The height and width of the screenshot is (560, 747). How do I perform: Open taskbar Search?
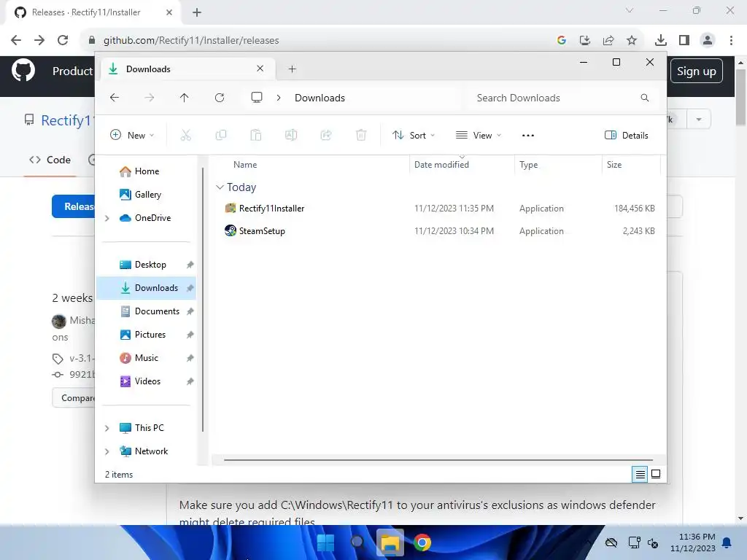click(357, 542)
